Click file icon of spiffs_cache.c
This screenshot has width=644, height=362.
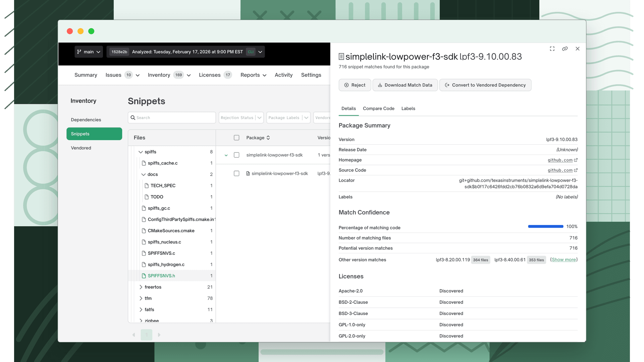click(144, 163)
